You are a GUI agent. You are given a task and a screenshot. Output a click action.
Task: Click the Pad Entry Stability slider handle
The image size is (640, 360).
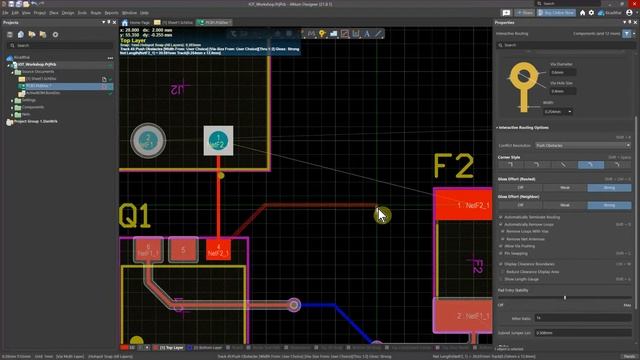click(565, 298)
